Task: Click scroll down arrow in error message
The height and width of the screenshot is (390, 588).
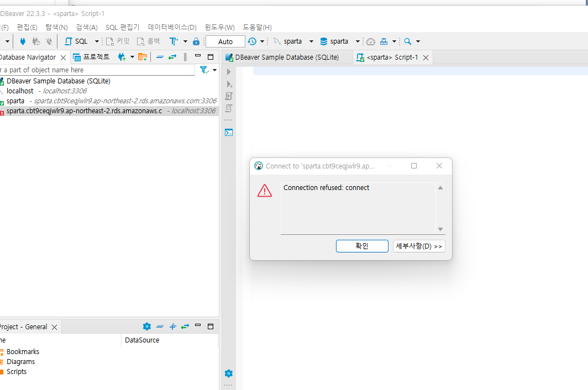Action: click(x=440, y=229)
